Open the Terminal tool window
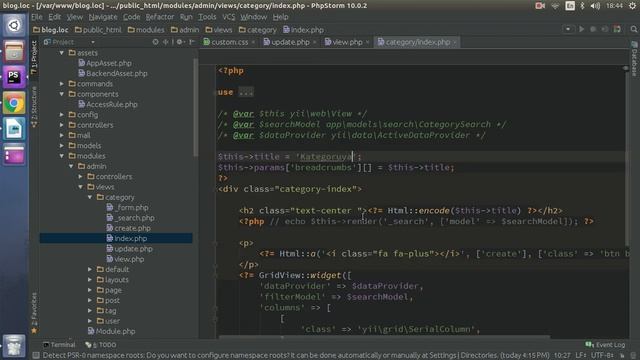The image size is (640, 360). click(59, 345)
